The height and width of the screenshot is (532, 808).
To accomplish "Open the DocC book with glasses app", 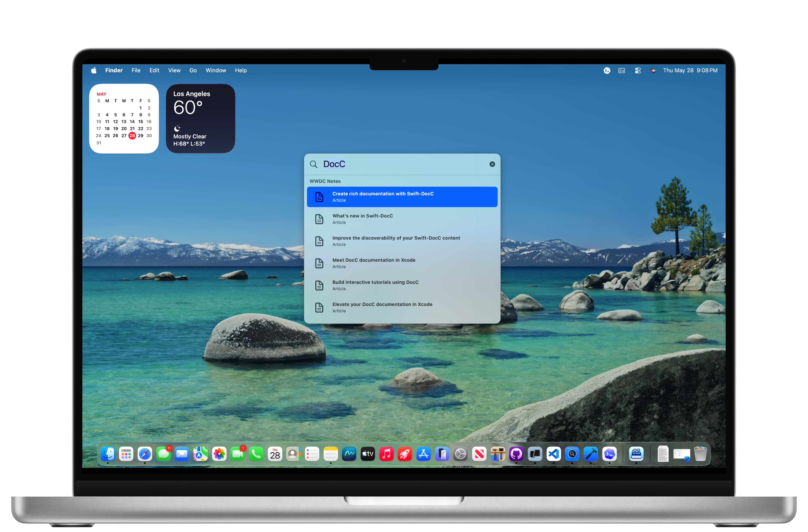I will [636, 454].
